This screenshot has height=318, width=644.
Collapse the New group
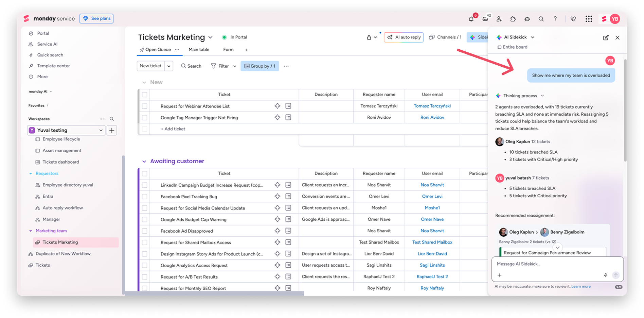click(144, 82)
